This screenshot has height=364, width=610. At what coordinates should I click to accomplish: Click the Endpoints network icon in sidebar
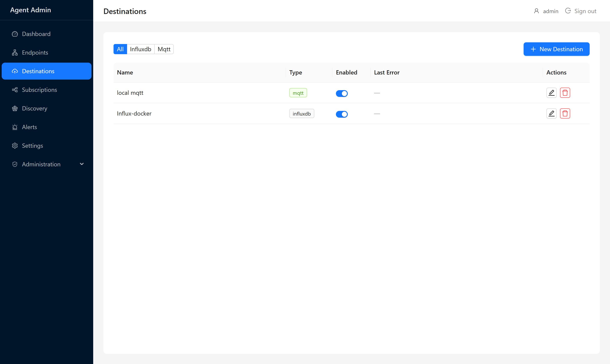point(15,52)
